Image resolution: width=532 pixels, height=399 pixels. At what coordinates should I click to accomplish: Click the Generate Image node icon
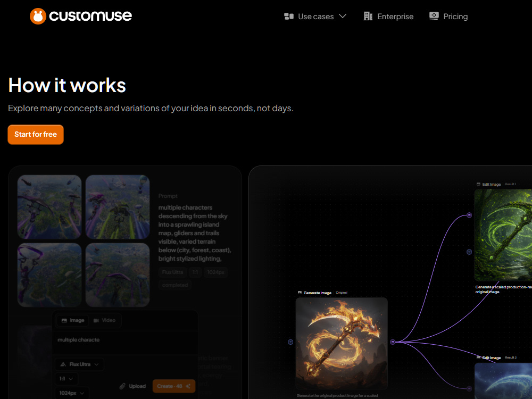[300, 293]
